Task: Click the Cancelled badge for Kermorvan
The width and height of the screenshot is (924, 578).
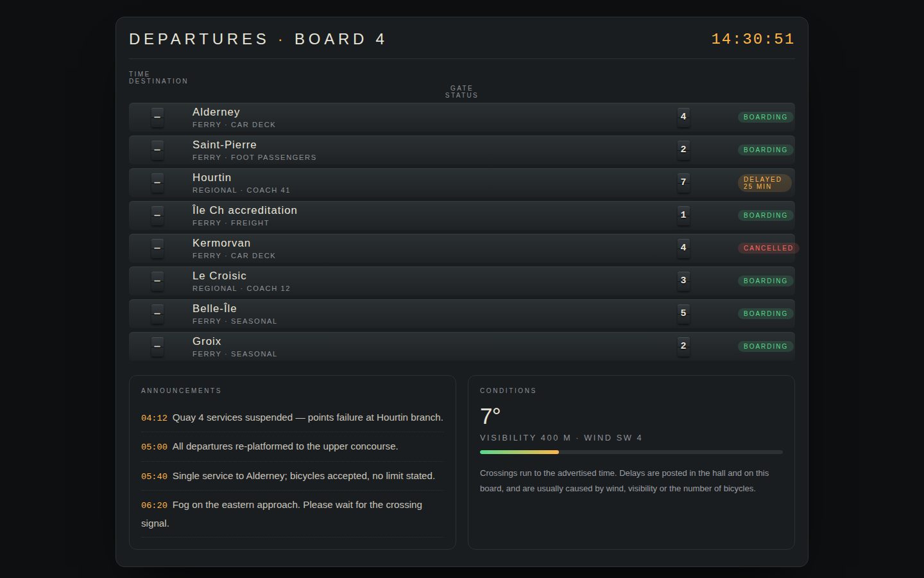Action: [768, 248]
